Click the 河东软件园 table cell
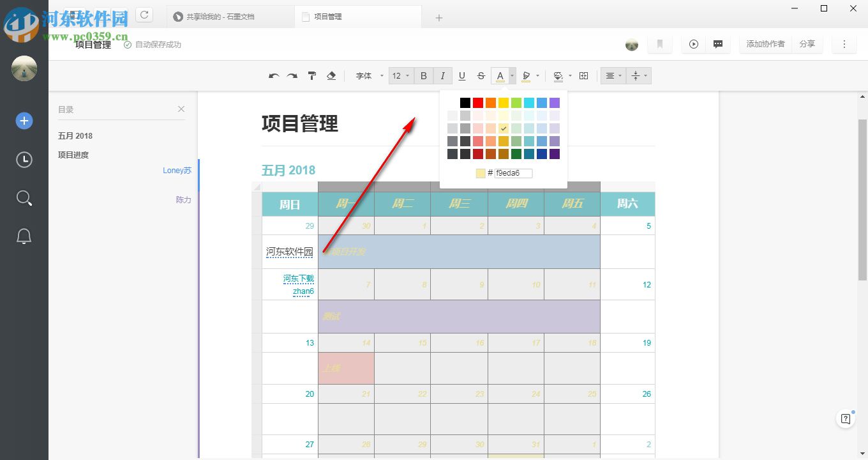 coord(290,252)
